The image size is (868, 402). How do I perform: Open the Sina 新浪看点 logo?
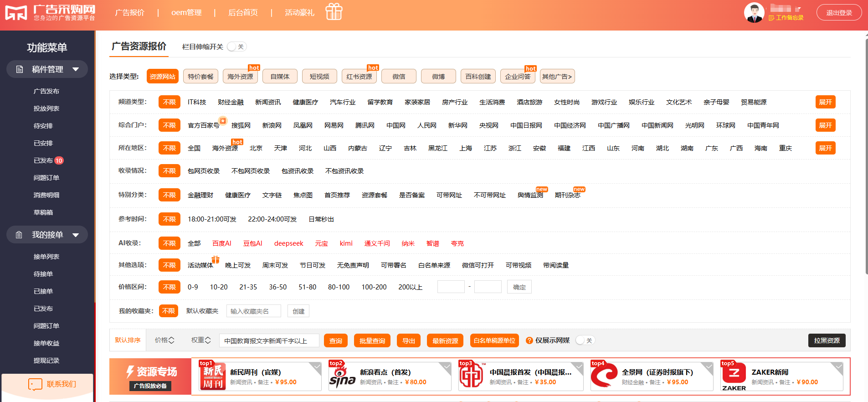point(343,376)
